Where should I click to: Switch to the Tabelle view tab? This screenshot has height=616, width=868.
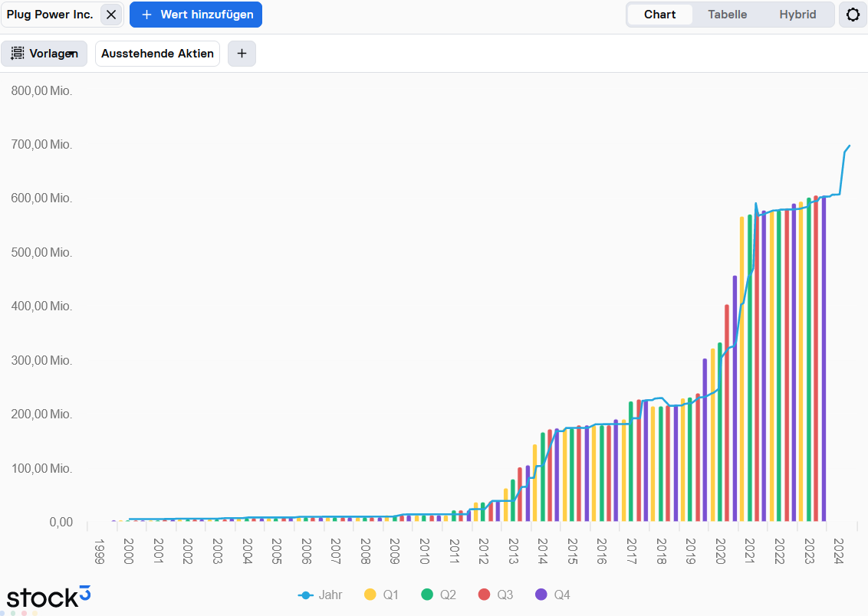tap(727, 15)
